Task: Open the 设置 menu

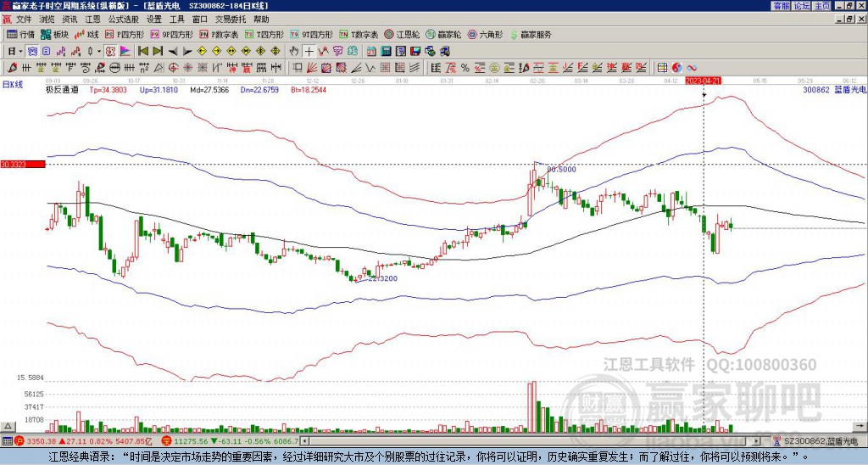Action: pyautogui.click(x=154, y=20)
